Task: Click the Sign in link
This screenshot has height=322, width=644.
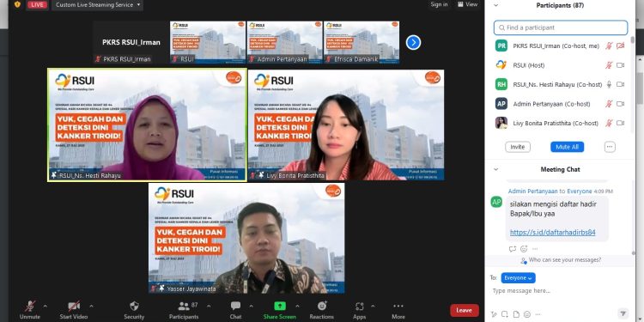Action: pyautogui.click(x=439, y=4)
